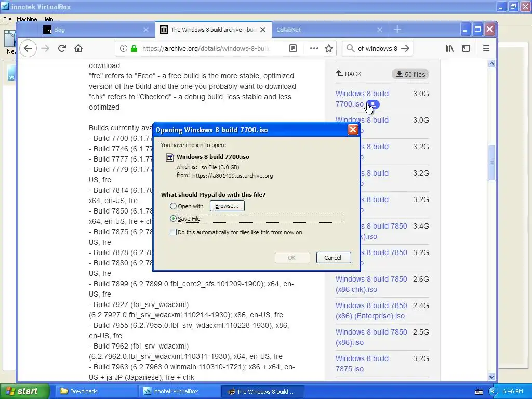Image resolution: width=532 pixels, height=399 pixels.
Task: Open Downloads taskbar button
Action: (96, 391)
